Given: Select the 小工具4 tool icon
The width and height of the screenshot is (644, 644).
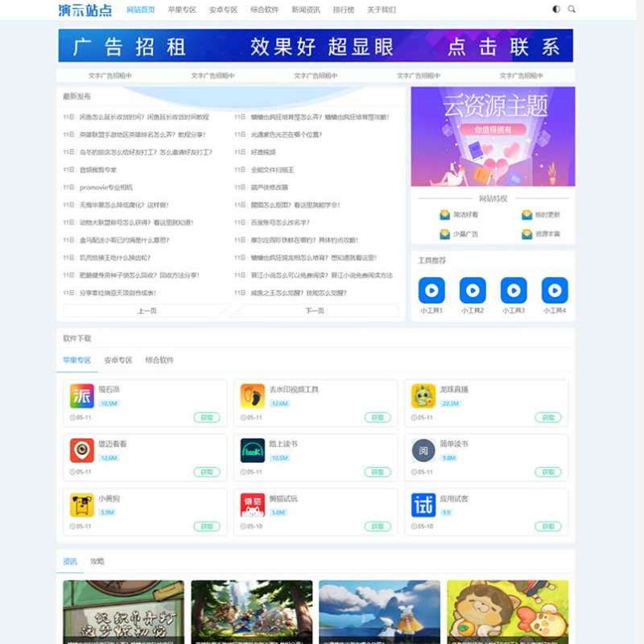Looking at the screenshot, I should (555, 290).
